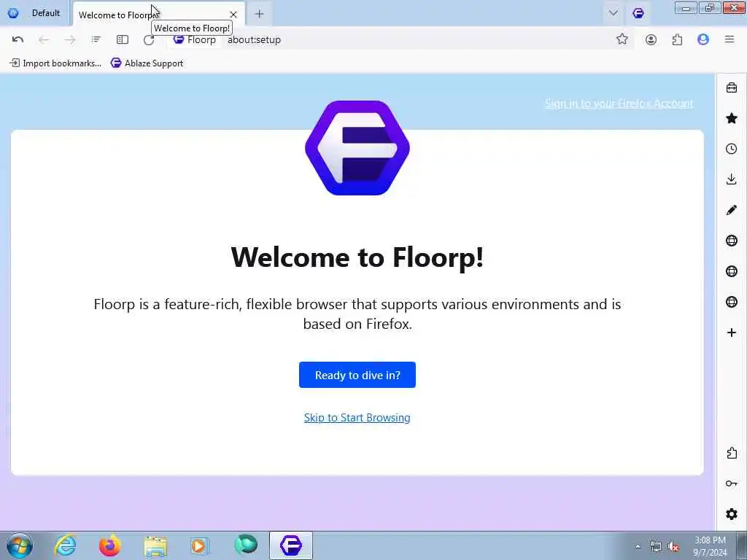Viewport: 747px width, 560px height.
Task: Open the second globe web panel
Action: coord(732,271)
